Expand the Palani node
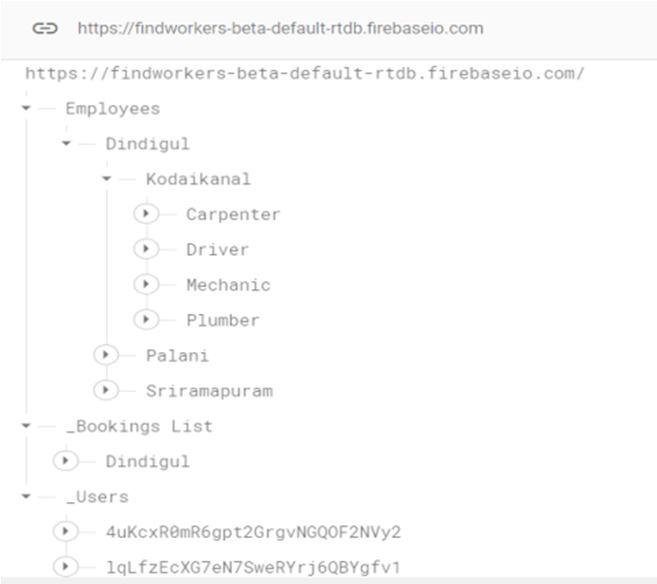The width and height of the screenshot is (657, 584). (x=106, y=355)
